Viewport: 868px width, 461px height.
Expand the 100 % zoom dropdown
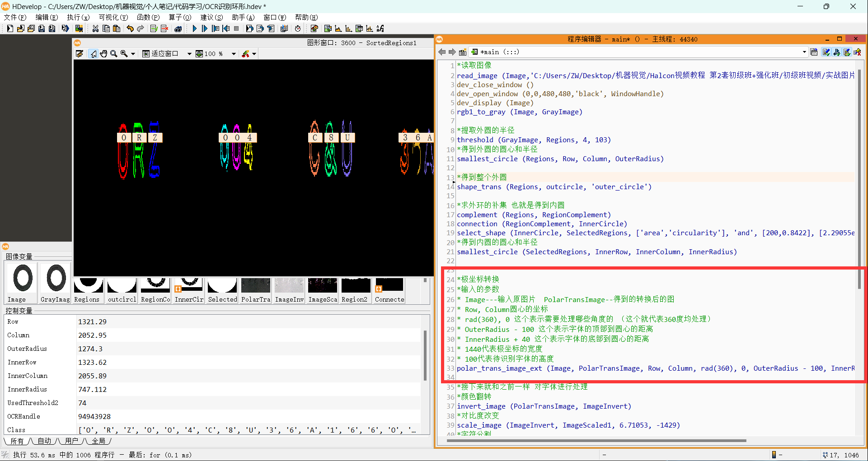tap(234, 54)
